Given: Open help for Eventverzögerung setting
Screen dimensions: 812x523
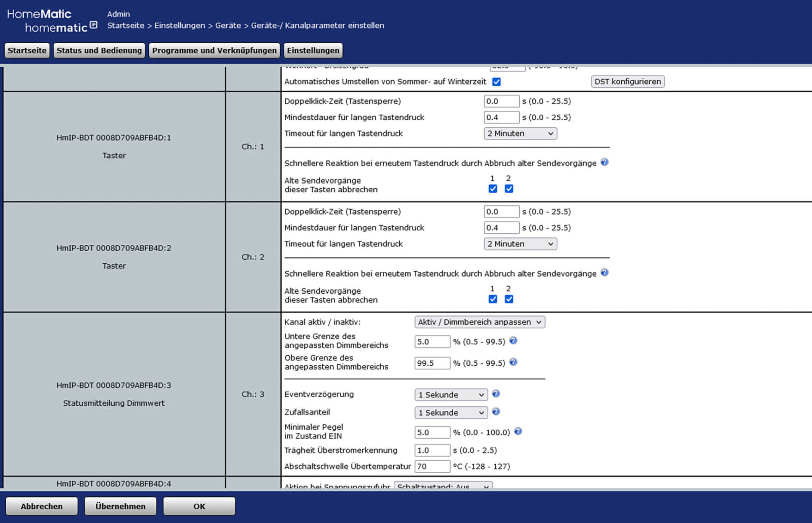Looking at the screenshot, I should coord(496,394).
